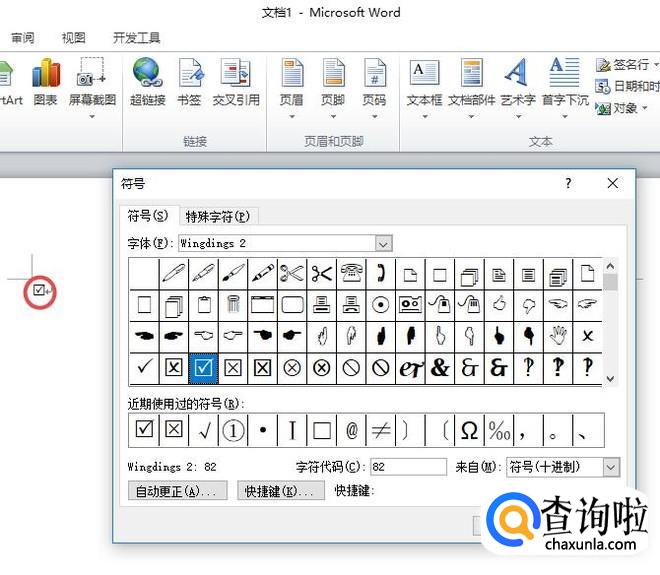Choose the recently used crossed box symbol
The height and width of the screenshot is (575, 660).
[x=173, y=430]
